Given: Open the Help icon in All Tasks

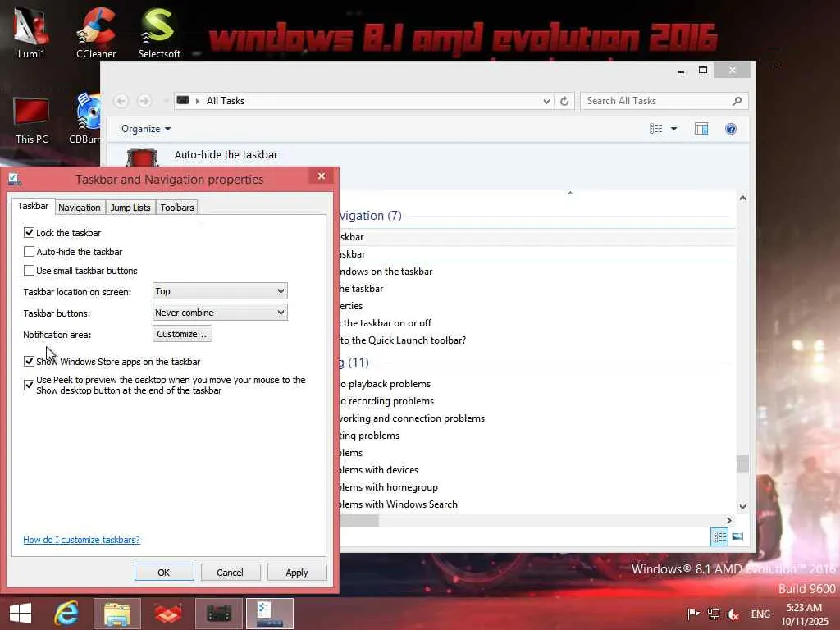Looking at the screenshot, I should tap(731, 129).
